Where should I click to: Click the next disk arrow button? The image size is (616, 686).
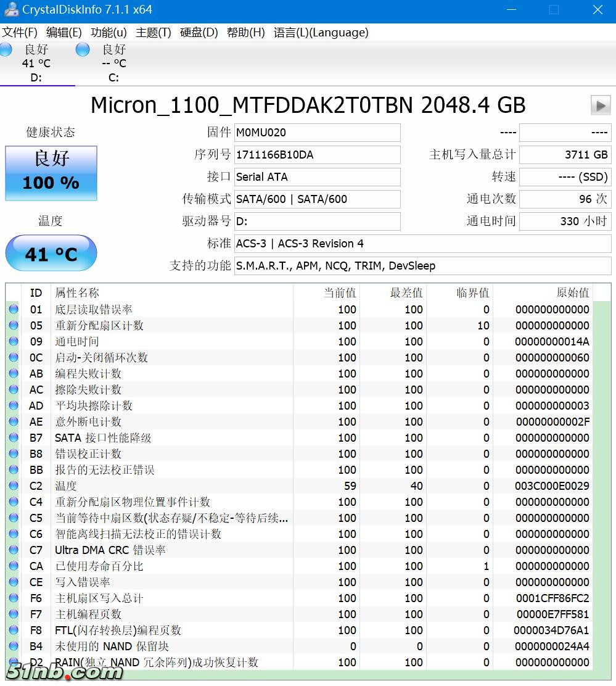pyautogui.click(x=600, y=105)
